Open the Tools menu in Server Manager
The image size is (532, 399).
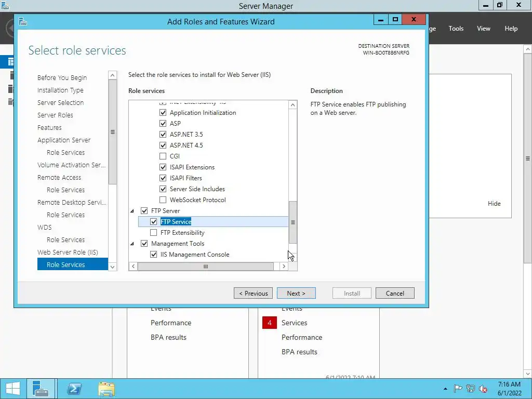[456, 29]
